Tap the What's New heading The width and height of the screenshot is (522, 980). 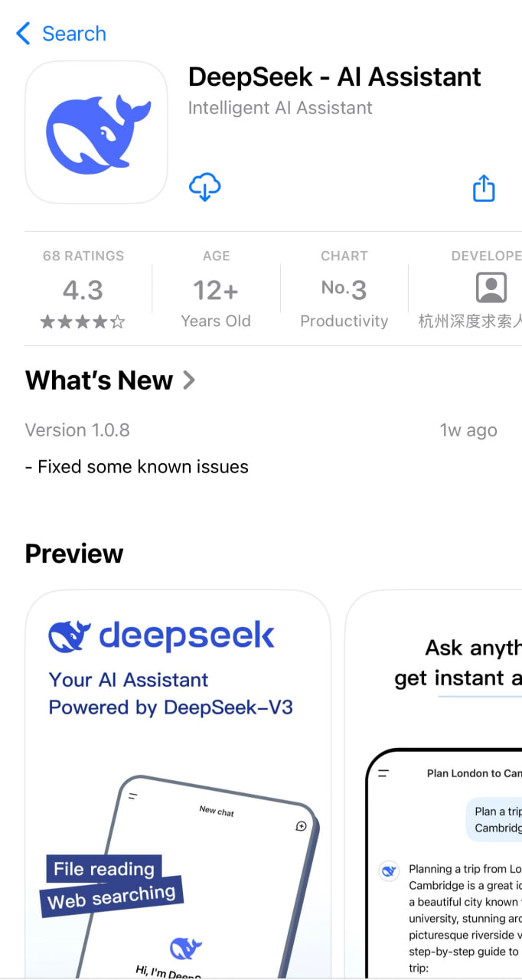pos(100,381)
